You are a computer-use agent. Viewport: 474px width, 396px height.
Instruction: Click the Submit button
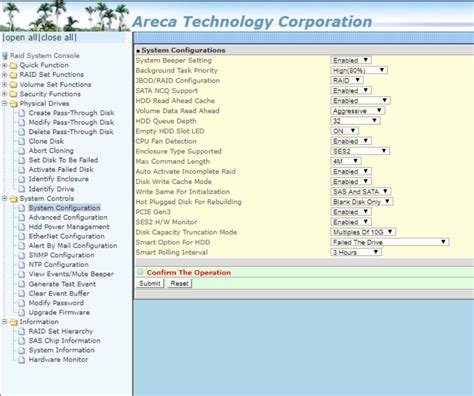click(150, 284)
